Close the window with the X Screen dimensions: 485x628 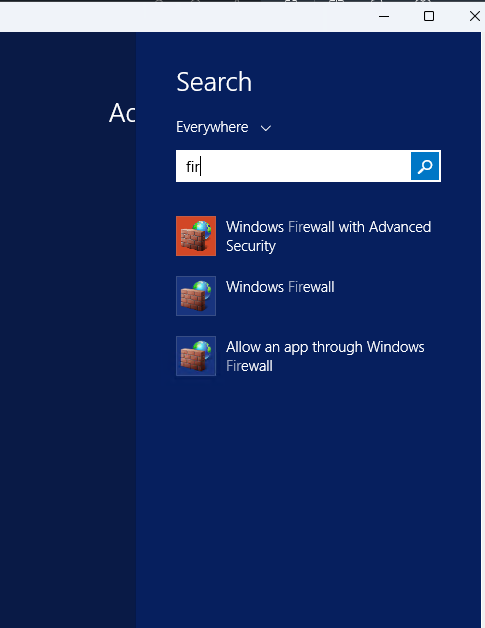pos(475,16)
